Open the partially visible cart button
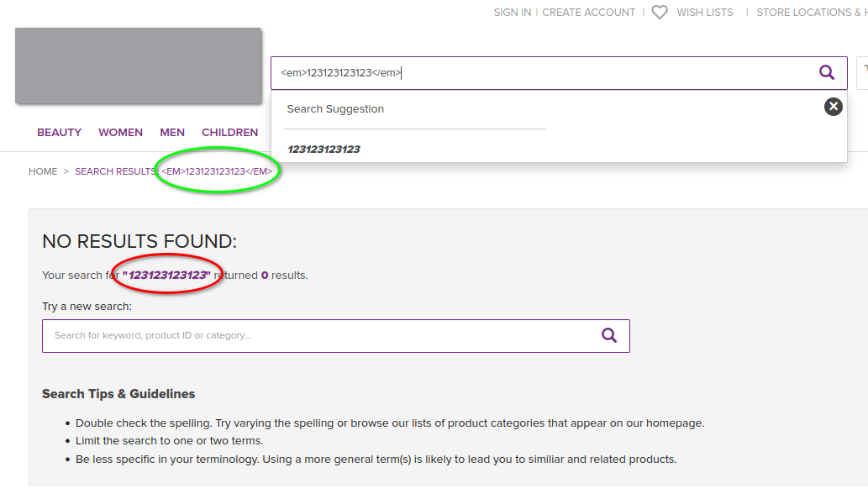The width and height of the screenshot is (868, 499). point(862,73)
